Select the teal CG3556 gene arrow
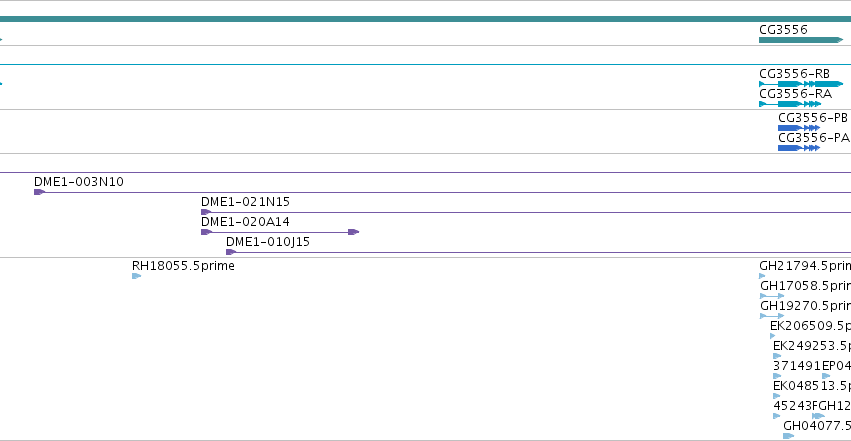 tap(801, 40)
